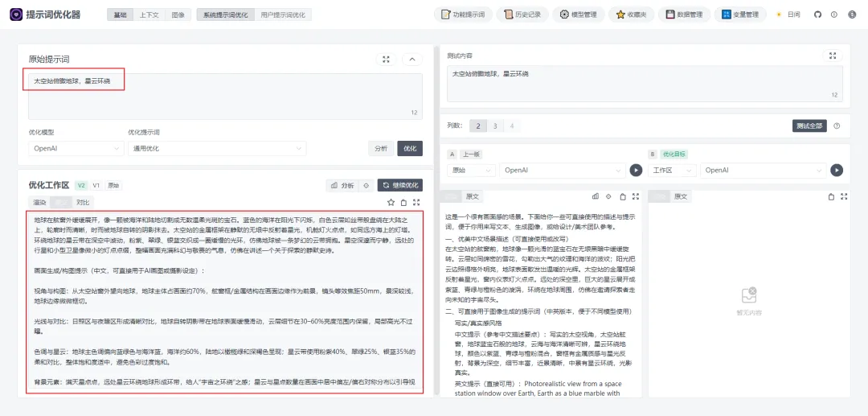Open the 优化模型 OpenAI dropdown
This screenshot has height=416, width=868.
(x=76, y=148)
